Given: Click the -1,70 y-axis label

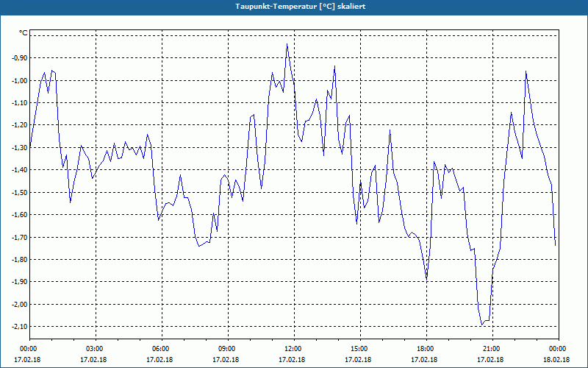Looking at the screenshot, I should point(19,237).
